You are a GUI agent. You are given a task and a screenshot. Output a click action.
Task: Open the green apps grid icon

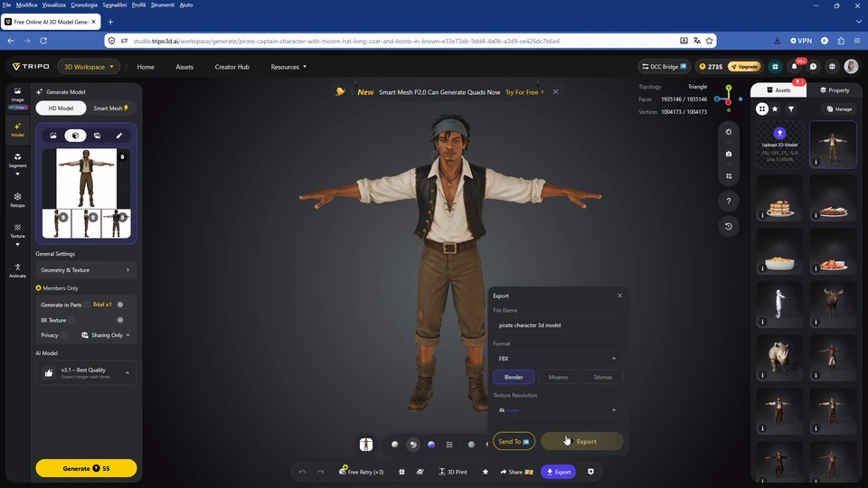(x=775, y=66)
